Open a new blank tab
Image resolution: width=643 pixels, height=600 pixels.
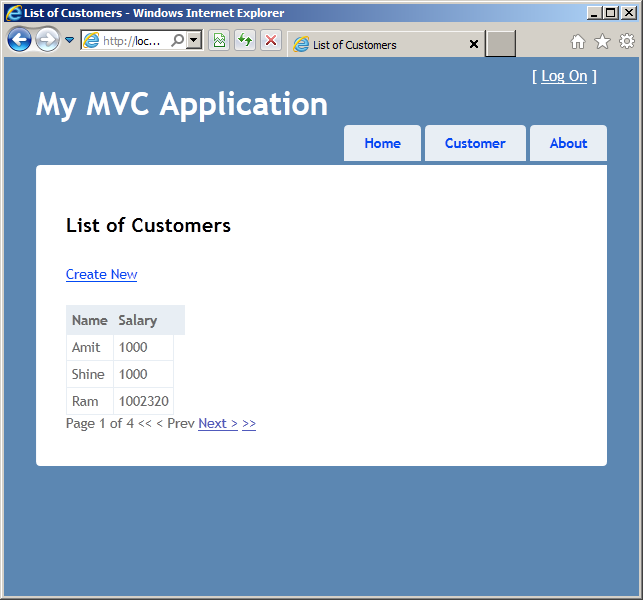pos(500,43)
